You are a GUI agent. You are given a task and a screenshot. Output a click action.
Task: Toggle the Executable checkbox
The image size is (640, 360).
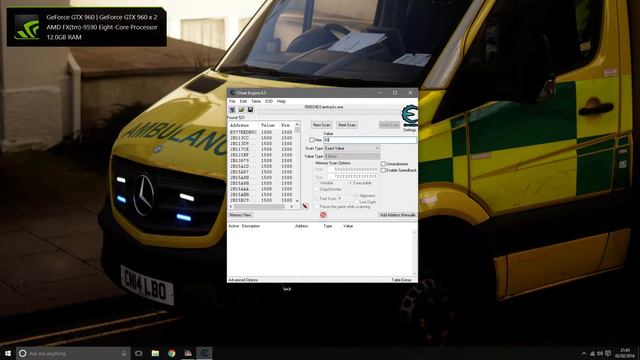[350, 183]
